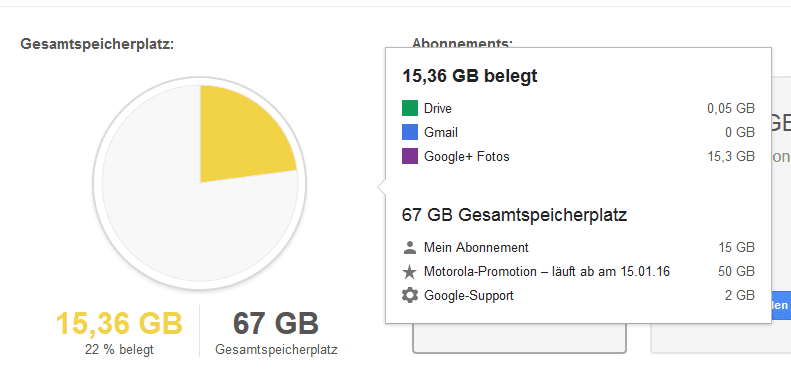791x389 pixels.
Task: Click the 67 GB Gesamtspeicherplatz figure
Action: [x=276, y=324]
